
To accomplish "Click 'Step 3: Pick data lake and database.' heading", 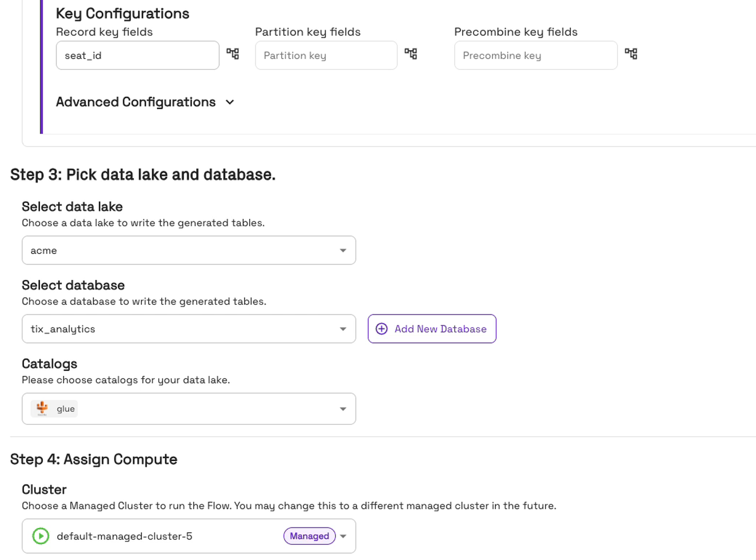I will click(x=143, y=175).
